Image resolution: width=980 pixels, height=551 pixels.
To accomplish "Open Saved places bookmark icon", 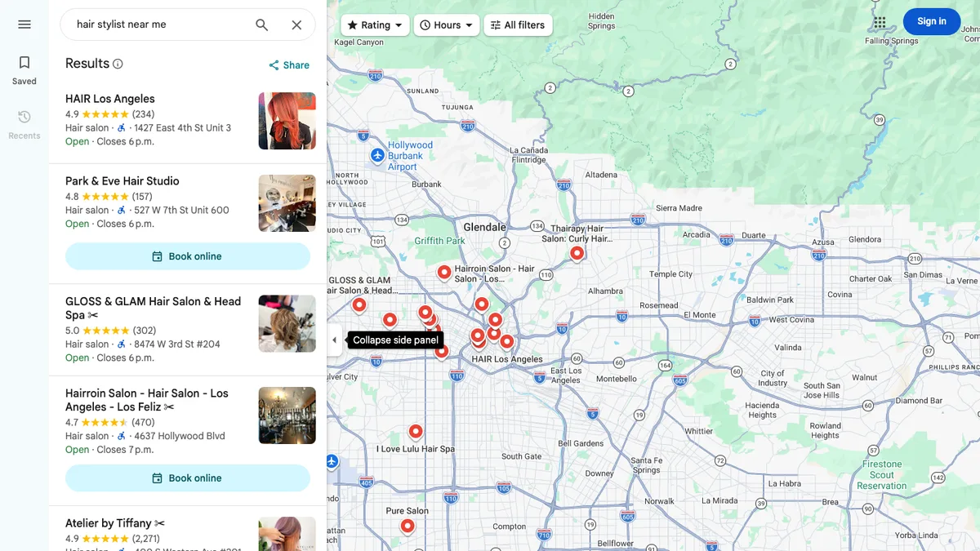I will (24, 63).
